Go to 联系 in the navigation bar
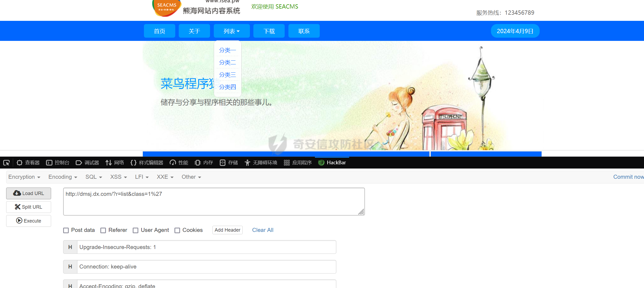 tap(304, 31)
